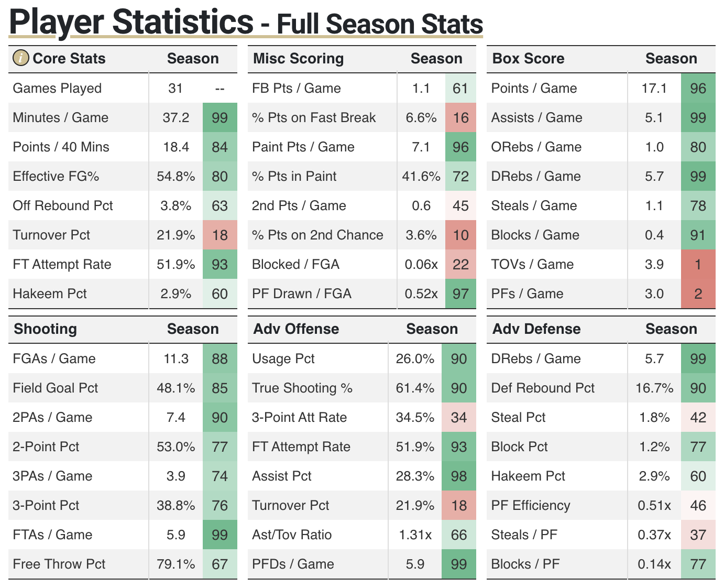This screenshot has width=724, height=588.
Task: Click the Ast/Tov Ratio value 1.31x
Action: coord(415,535)
